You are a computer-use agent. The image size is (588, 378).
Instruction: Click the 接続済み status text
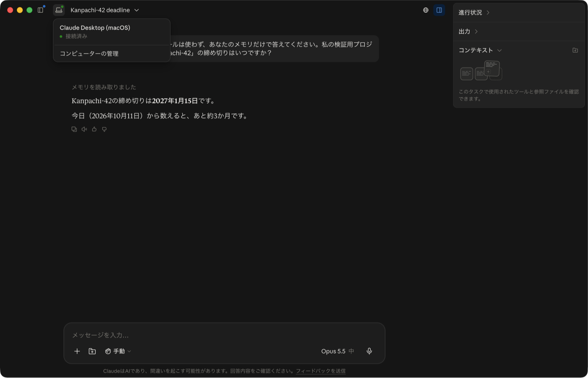[76, 36]
